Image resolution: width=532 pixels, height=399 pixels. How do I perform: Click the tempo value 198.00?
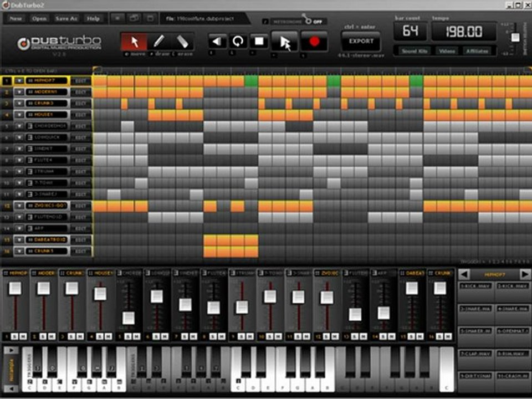click(x=464, y=32)
